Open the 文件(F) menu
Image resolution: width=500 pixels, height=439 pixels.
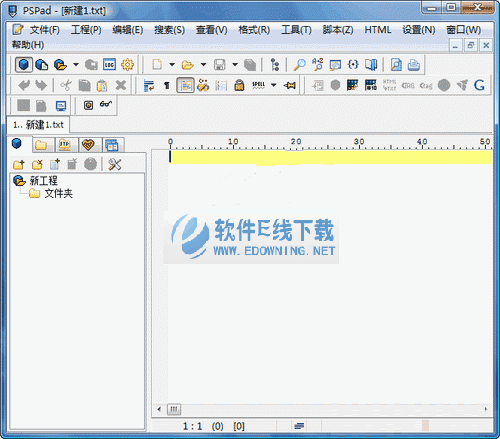coord(44,30)
